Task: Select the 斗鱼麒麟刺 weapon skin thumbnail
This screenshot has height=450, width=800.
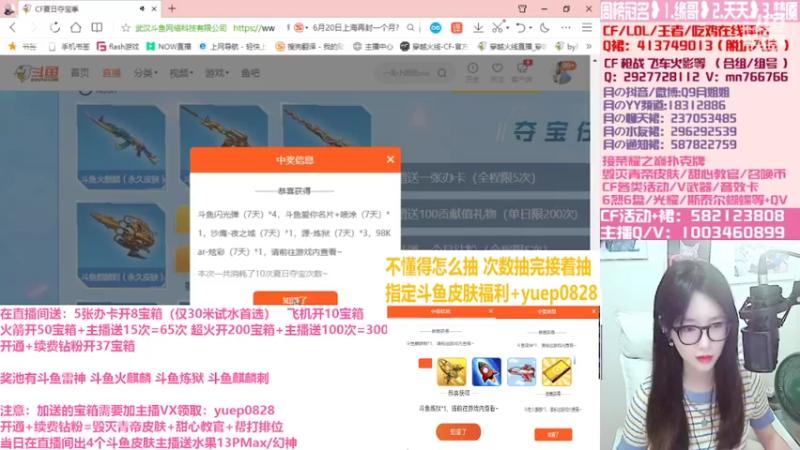Action: 121,244
